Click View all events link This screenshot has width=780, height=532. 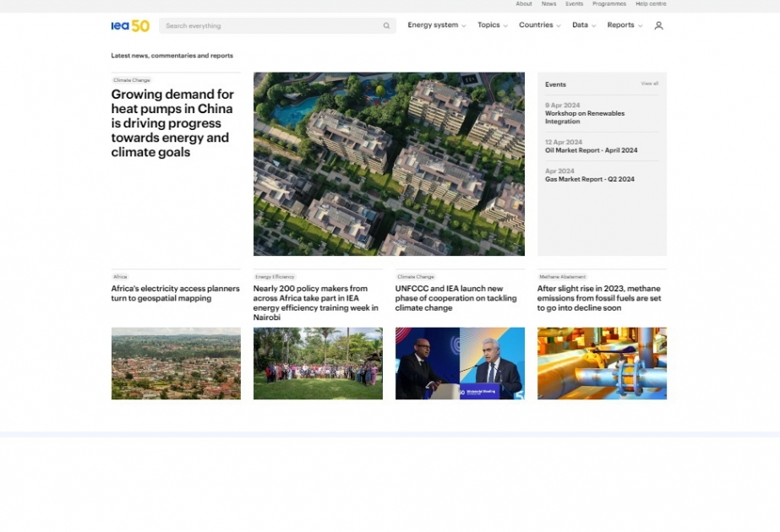pos(649,84)
